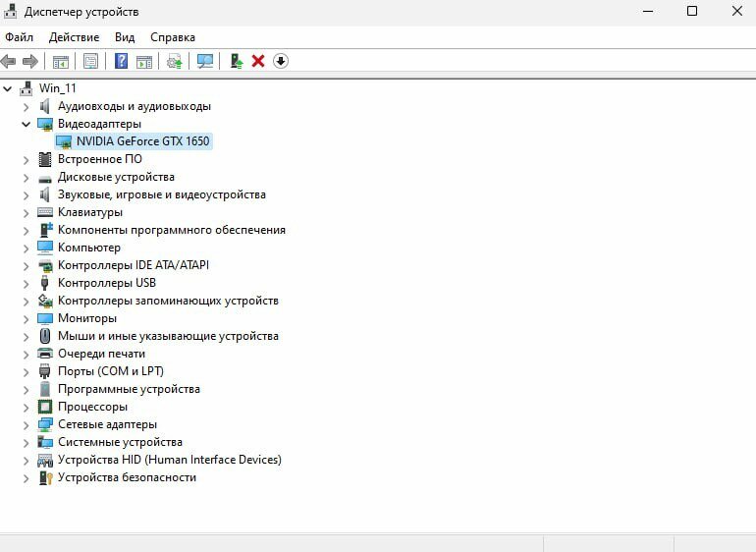
Task: Expand the Сетевые адаптеры category
Action: pyautogui.click(x=27, y=424)
